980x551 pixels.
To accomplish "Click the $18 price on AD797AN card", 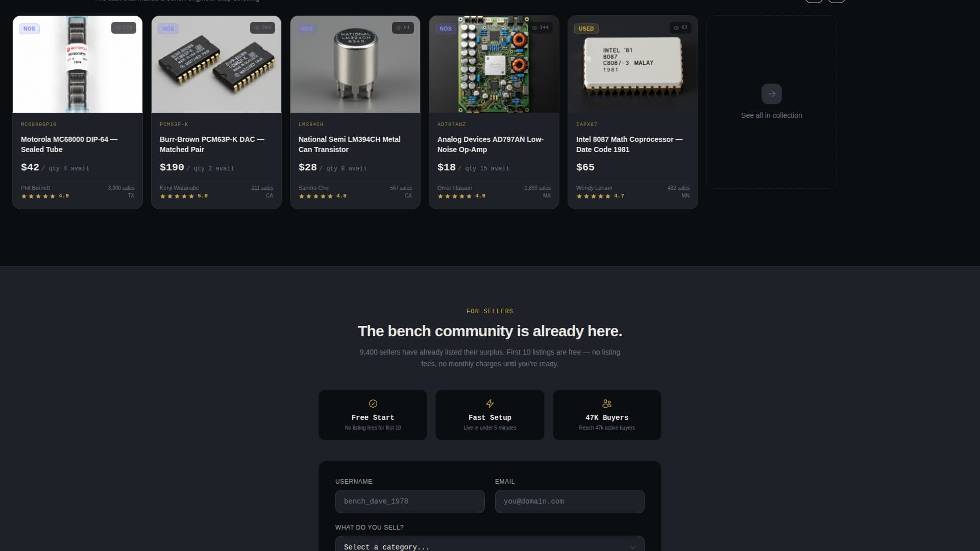I will point(447,167).
